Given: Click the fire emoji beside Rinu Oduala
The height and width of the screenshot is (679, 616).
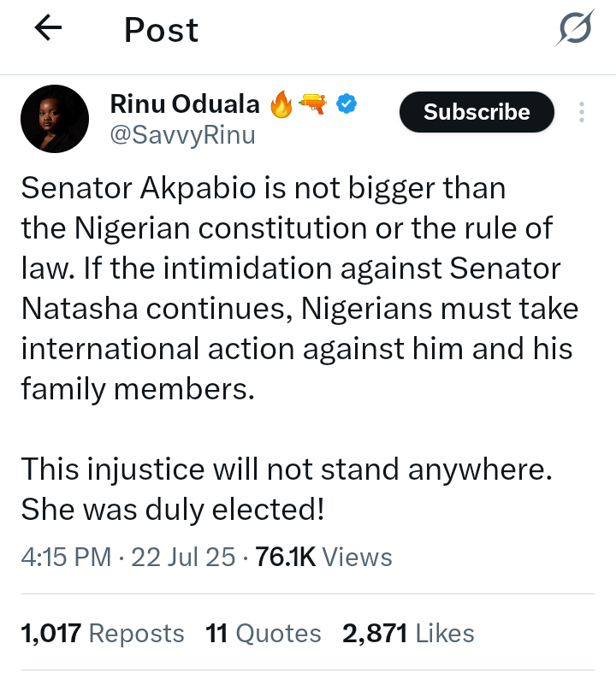Looking at the screenshot, I should (281, 104).
